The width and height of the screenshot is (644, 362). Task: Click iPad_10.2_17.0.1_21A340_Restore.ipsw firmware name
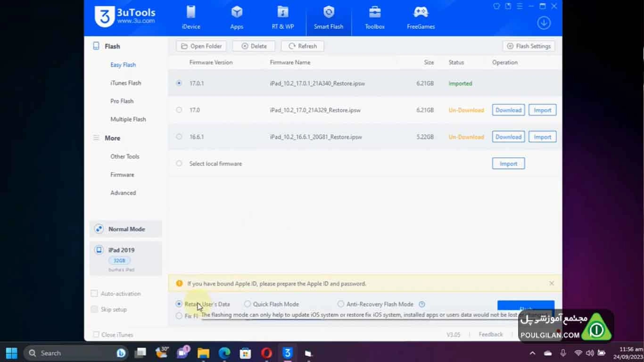317,83
